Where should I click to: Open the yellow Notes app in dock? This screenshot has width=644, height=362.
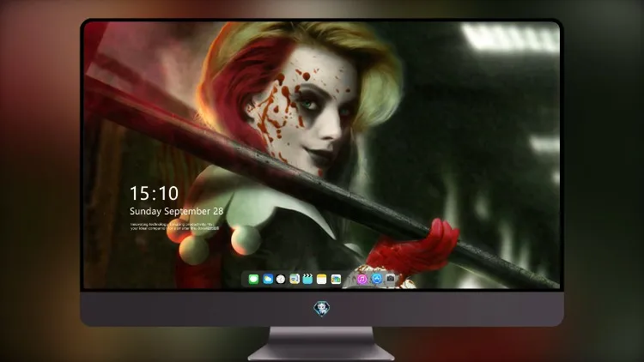pos(322,280)
